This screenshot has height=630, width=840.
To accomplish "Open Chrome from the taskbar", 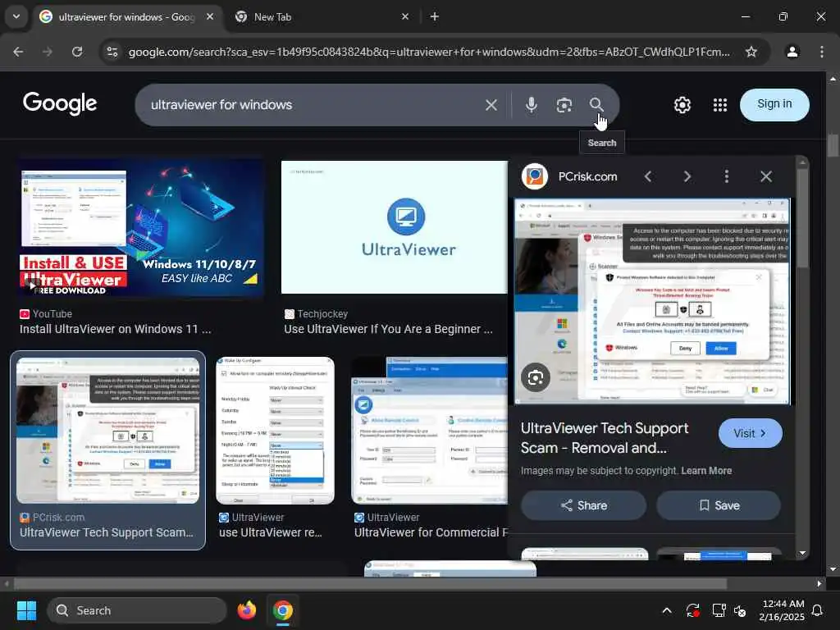I will pyautogui.click(x=282, y=610).
